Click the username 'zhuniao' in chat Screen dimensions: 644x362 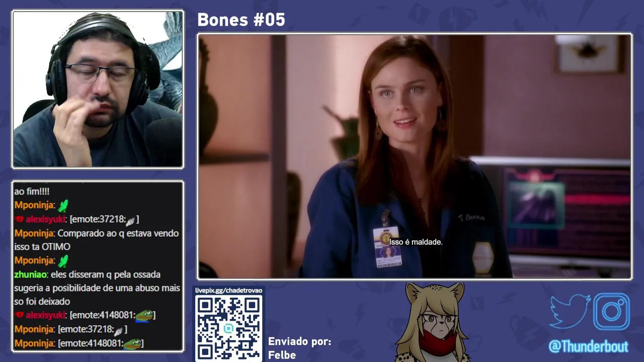pos(30,275)
